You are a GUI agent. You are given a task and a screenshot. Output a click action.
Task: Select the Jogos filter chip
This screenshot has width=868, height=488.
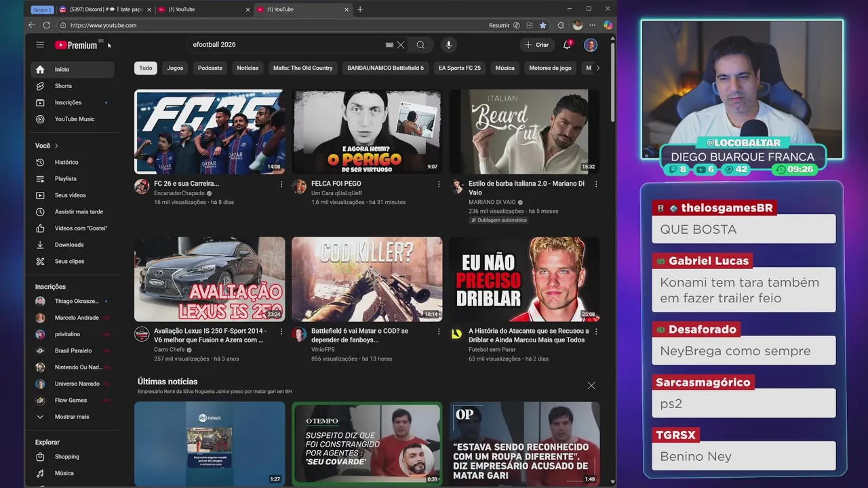pos(175,68)
